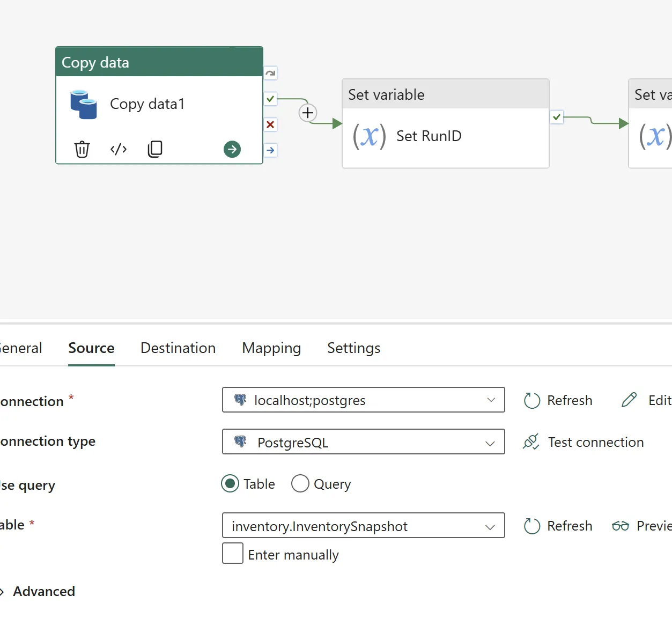Check the Enter manually checkbox

tap(233, 554)
